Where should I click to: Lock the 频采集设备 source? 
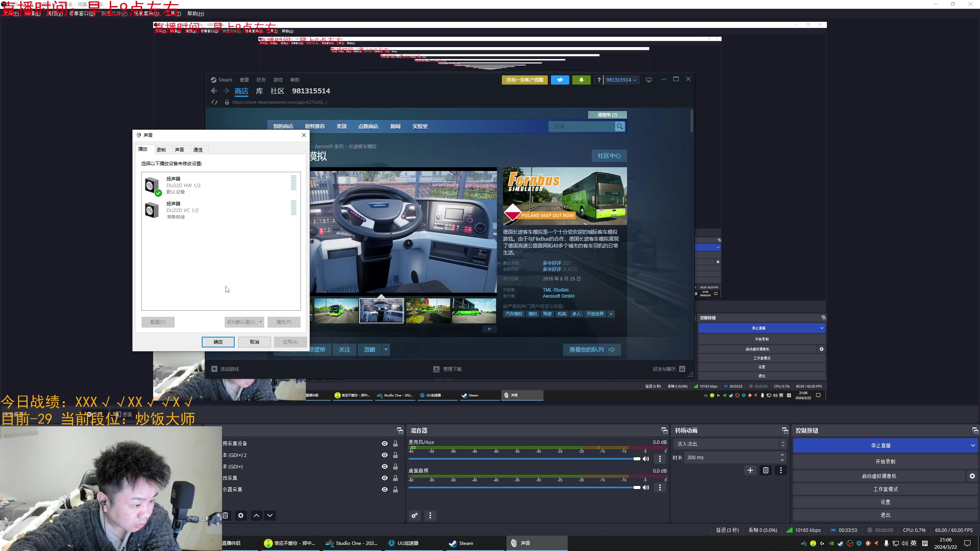(395, 443)
